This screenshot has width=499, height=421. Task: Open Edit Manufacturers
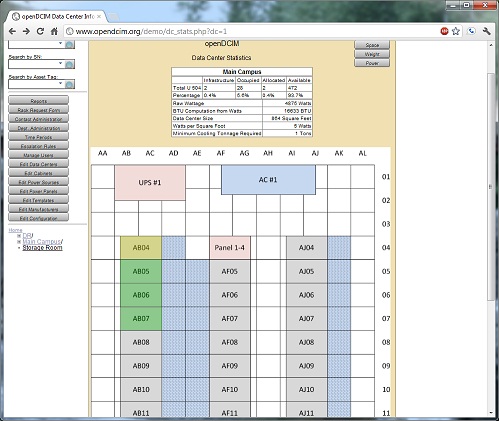pos(38,209)
